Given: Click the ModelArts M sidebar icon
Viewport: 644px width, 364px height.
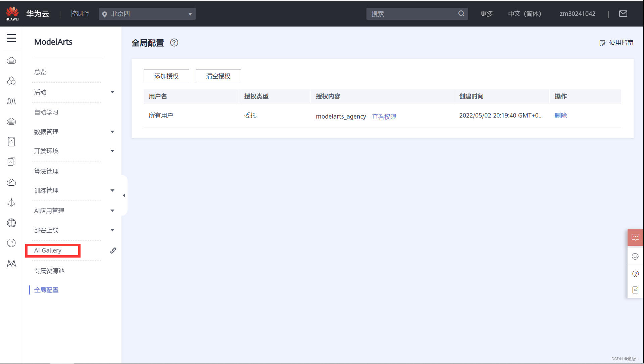Looking at the screenshot, I should [x=11, y=264].
